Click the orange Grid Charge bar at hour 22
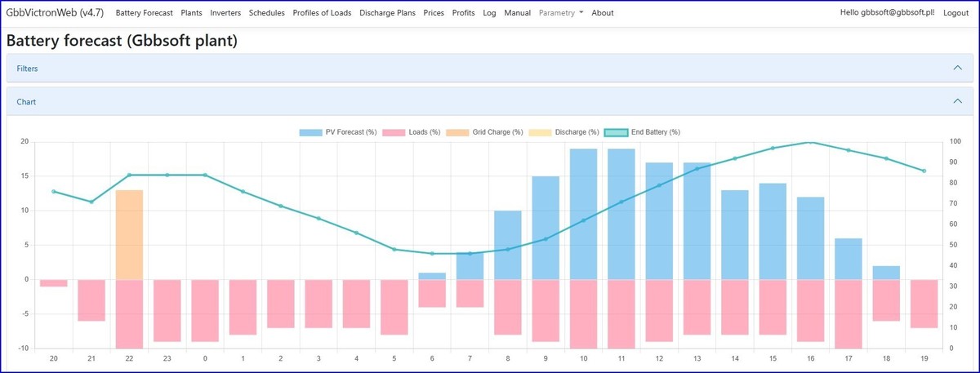The width and height of the screenshot is (980, 373). coord(129,235)
